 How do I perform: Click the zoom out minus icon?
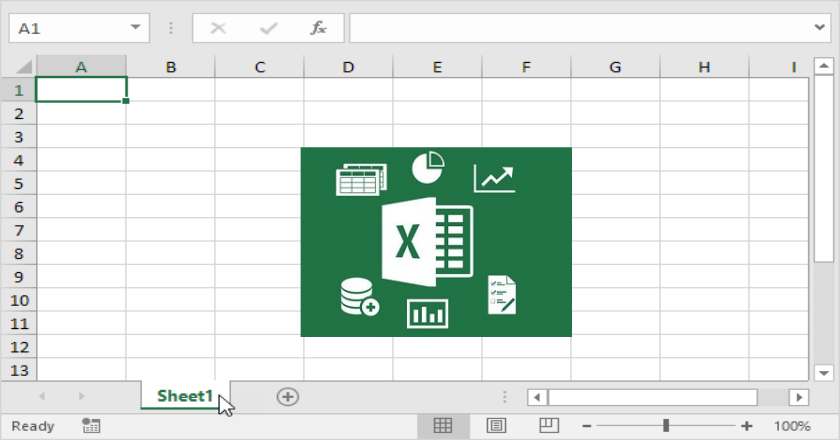[x=587, y=426]
